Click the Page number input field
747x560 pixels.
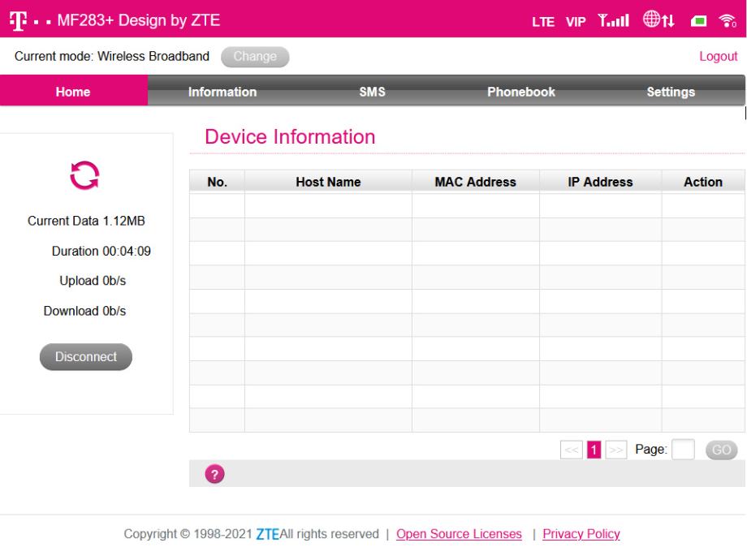pos(683,450)
